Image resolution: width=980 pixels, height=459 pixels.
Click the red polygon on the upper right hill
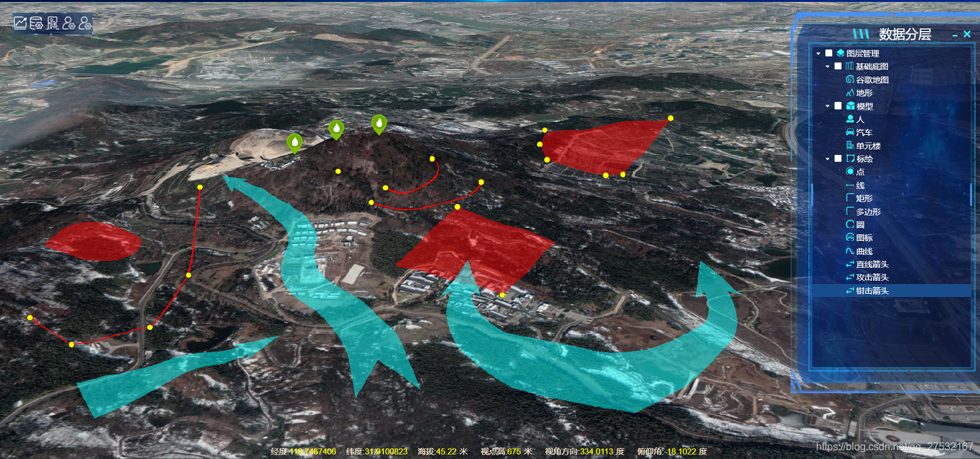(600, 147)
